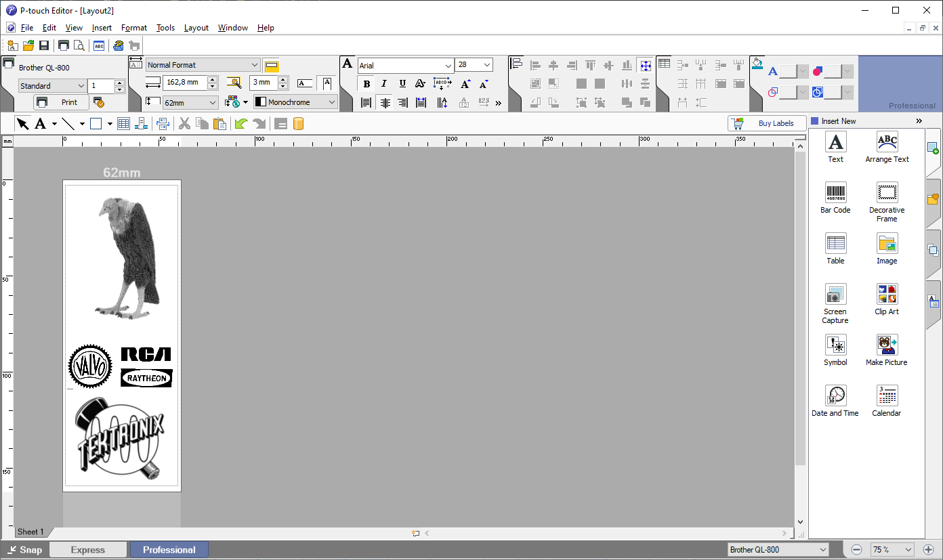Zoom out with the minus button
The height and width of the screenshot is (560, 943).
(857, 550)
